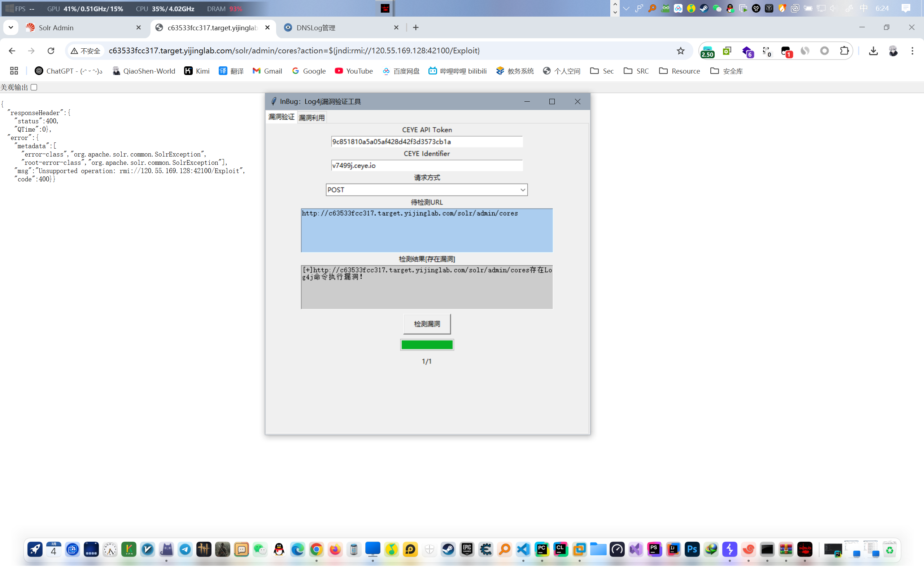Screen dimensions: 924x577
Task: Open the QQ penguin dock icon
Action: [279, 550]
